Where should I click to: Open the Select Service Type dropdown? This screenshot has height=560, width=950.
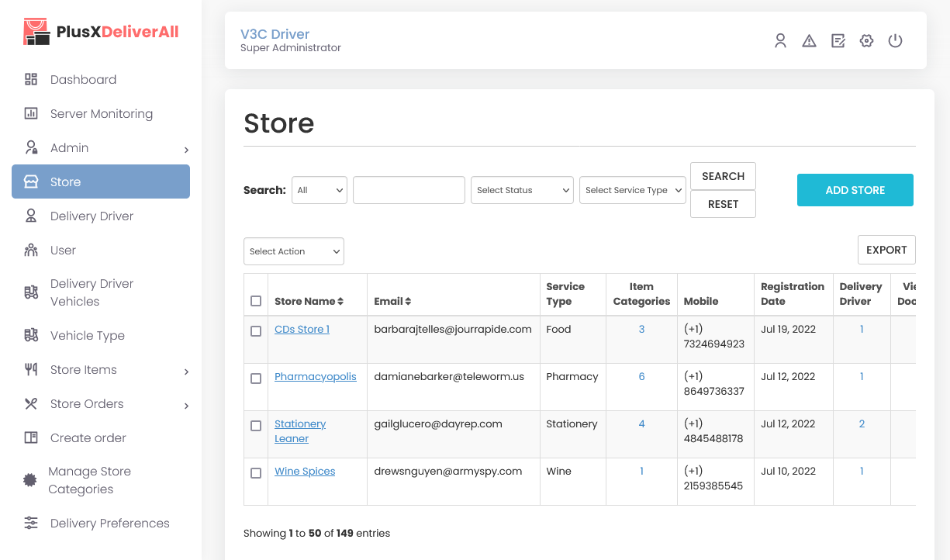[633, 190]
